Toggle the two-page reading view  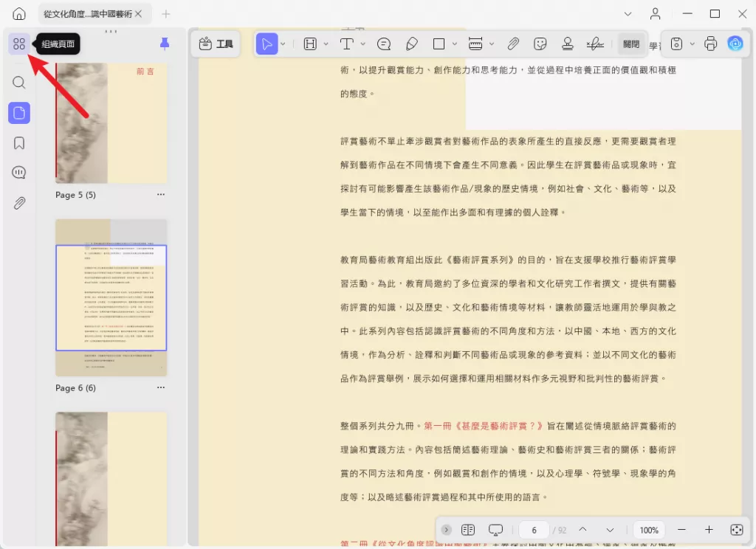pyautogui.click(x=467, y=530)
